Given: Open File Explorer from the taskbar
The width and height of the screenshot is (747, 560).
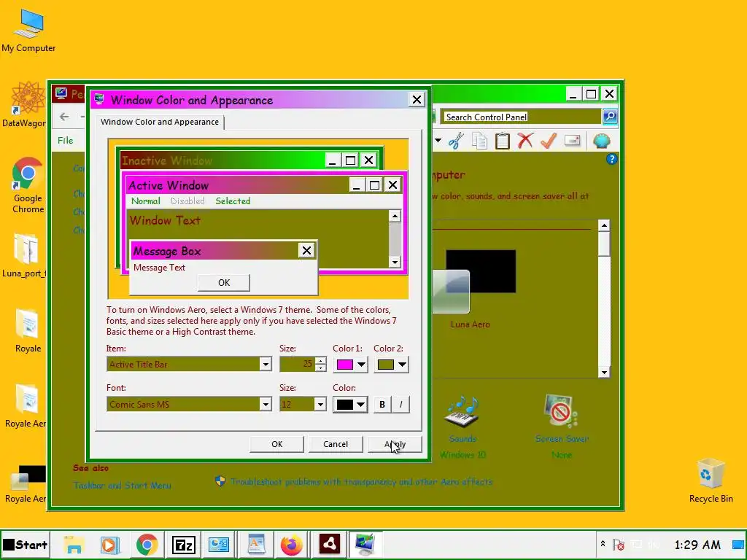Looking at the screenshot, I should tap(74, 544).
